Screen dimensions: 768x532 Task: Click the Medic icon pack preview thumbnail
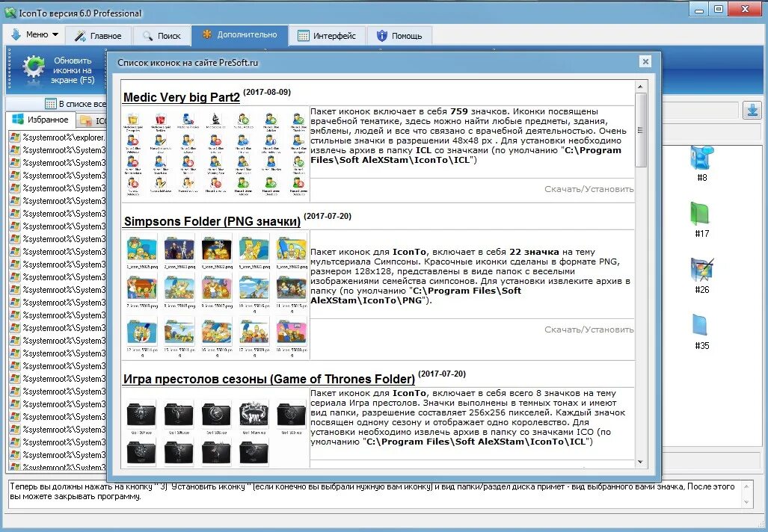pos(215,154)
